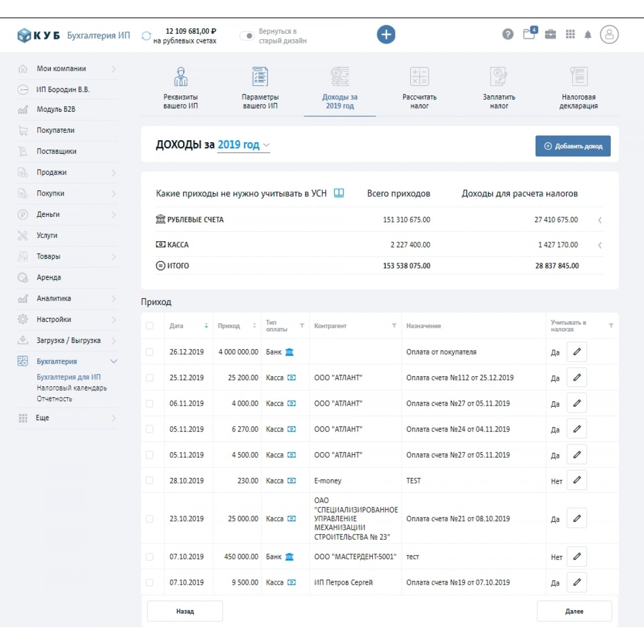Toggle return to old design switch
The width and height of the screenshot is (644, 644).
point(247,36)
